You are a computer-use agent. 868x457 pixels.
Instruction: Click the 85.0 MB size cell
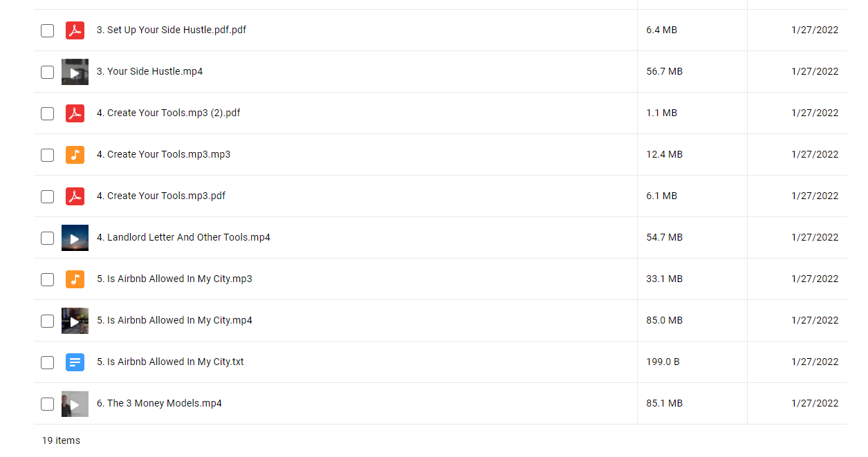pos(664,320)
